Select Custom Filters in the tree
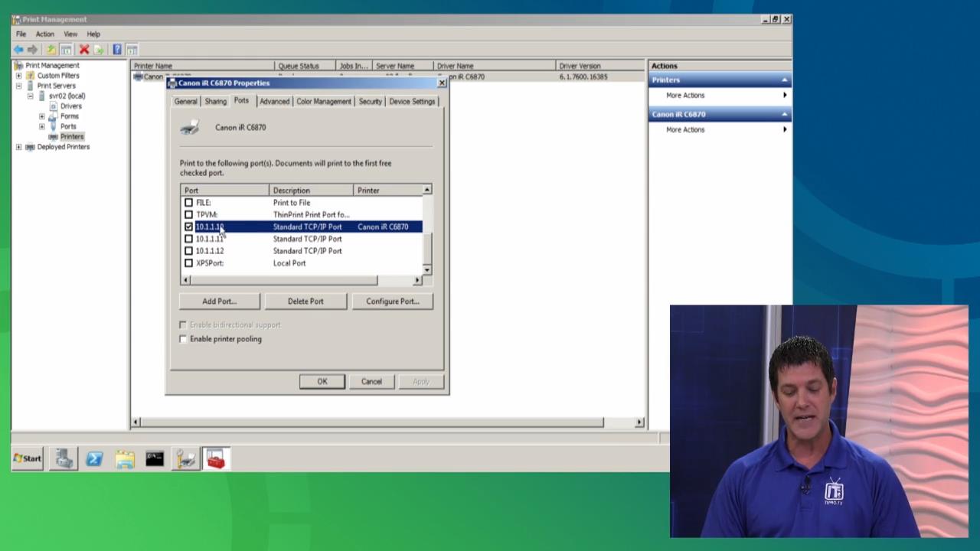Viewport: 980px width, 551px height. point(58,76)
